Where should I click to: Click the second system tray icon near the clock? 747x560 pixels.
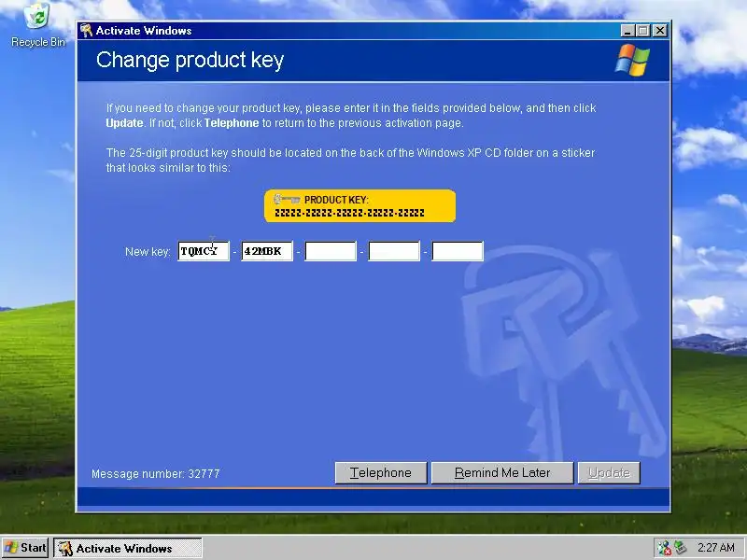pos(680,548)
